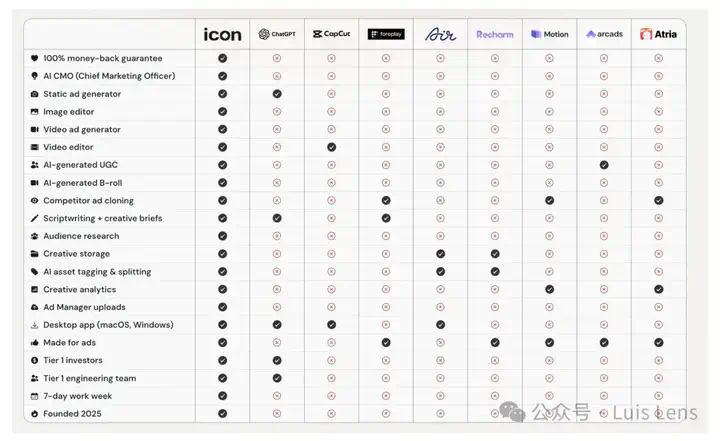Click the icon brand logo header
Viewport: 720px width, 441px height.
pos(222,34)
